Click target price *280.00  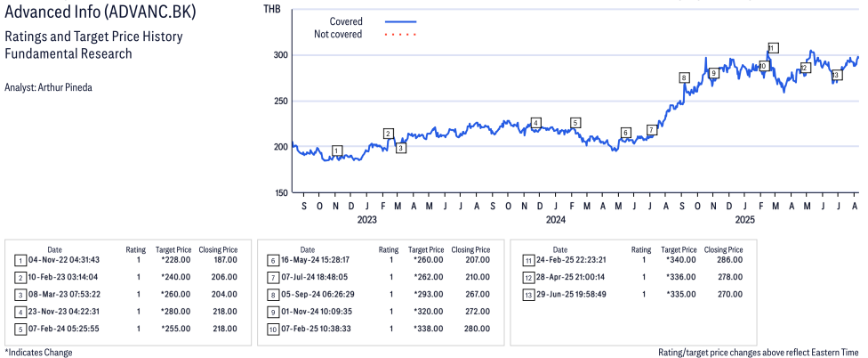coord(176,311)
